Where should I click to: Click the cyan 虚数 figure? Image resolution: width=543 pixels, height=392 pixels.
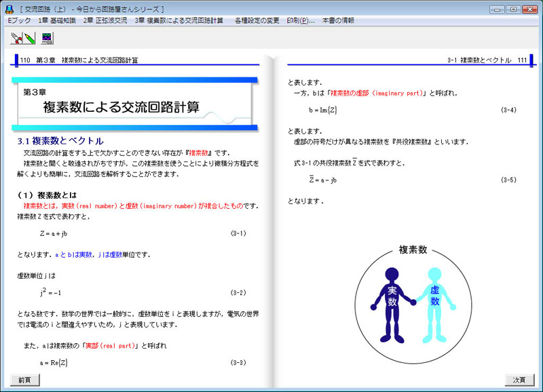tap(435, 305)
